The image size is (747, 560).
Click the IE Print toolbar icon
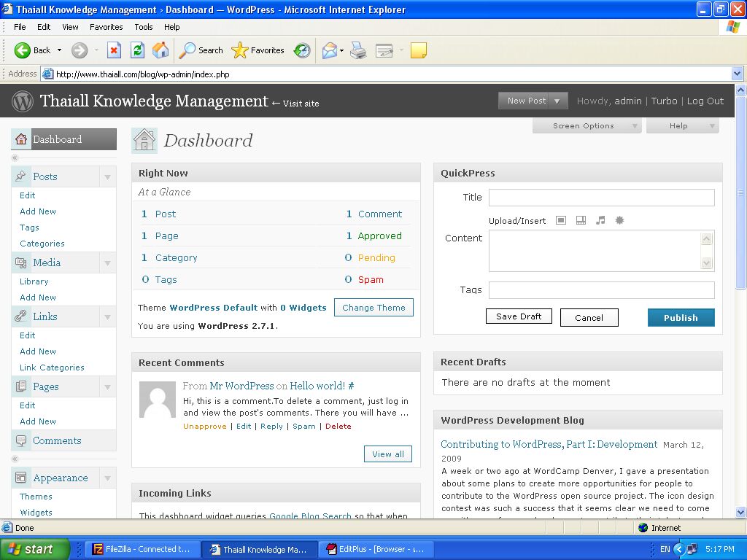(357, 50)
